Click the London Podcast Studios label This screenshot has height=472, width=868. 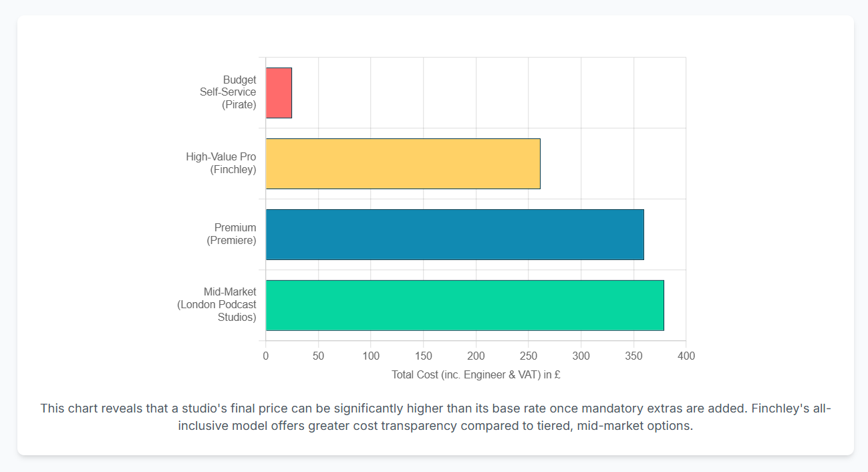(217, 305)
